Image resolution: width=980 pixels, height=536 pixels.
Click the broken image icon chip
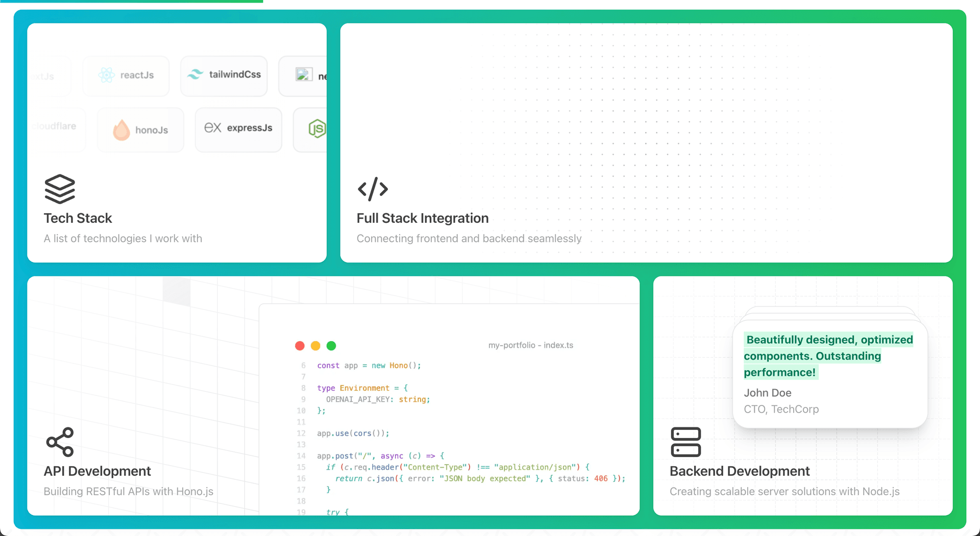(x=304, y=75)
